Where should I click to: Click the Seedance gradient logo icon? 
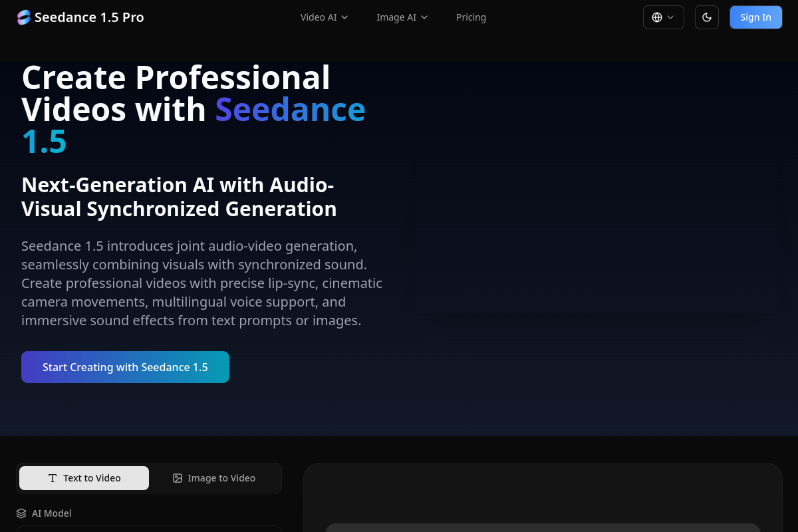pyautogui.click(x=24, y=17)
